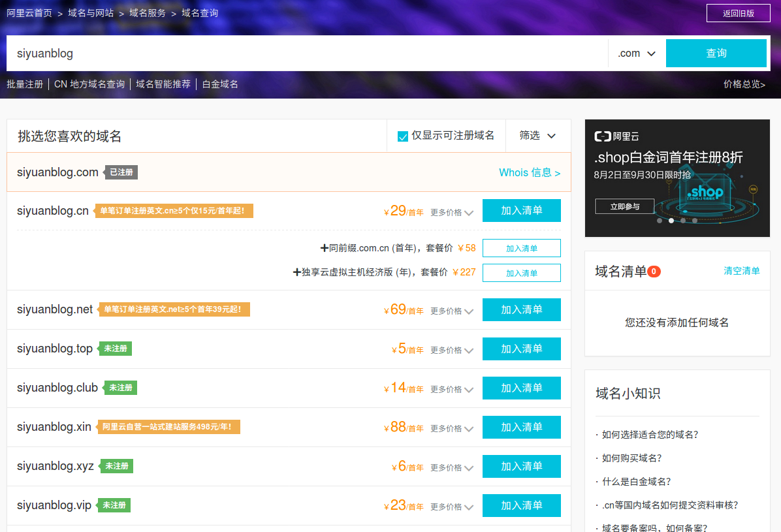Expand 更多价格 for siyuanblog.net

(452, 311)
